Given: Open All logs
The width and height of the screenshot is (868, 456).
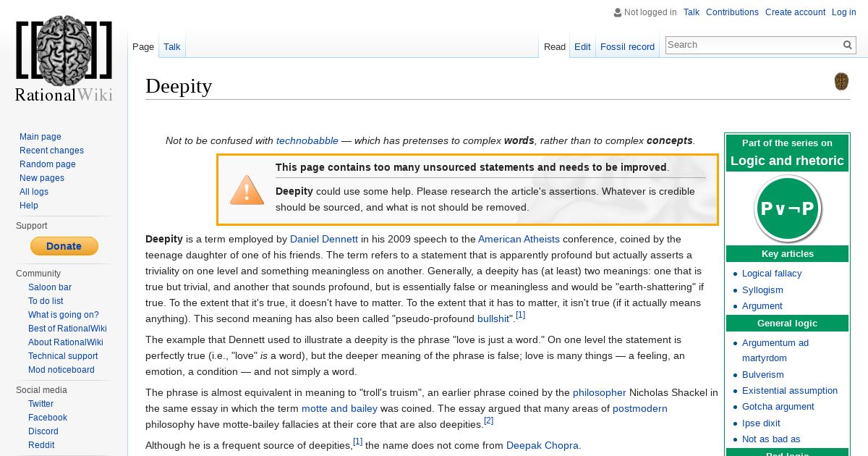Looking at the screenshot, I should click(34, 192).
